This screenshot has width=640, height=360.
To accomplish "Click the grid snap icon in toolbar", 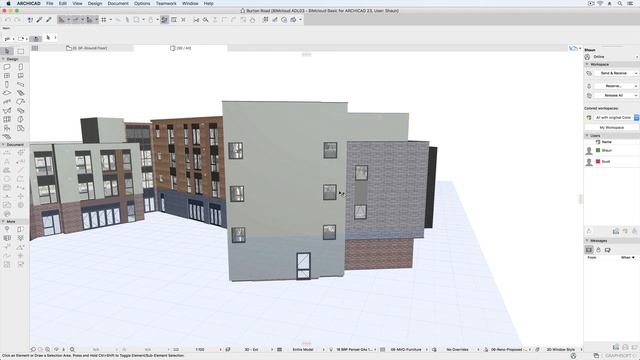I will click(x=104, y=20).
